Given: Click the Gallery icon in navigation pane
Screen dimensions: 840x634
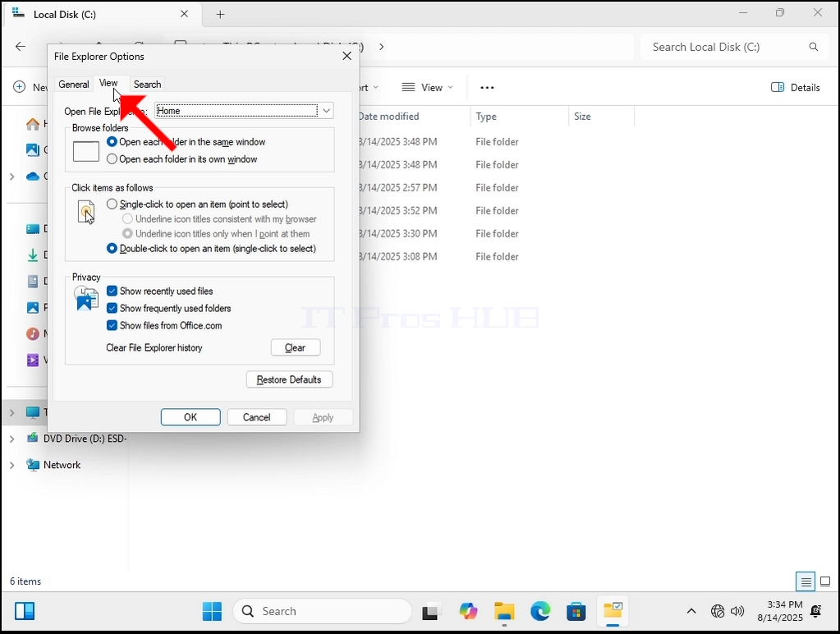Looking at the screenshot, I should click(33, 150).
